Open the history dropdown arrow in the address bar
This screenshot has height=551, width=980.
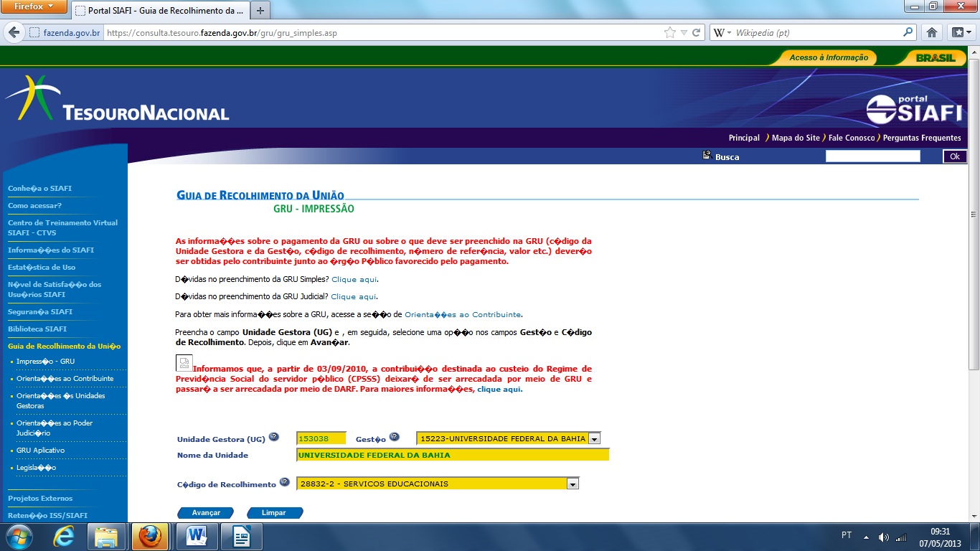(x=684, y=33)
